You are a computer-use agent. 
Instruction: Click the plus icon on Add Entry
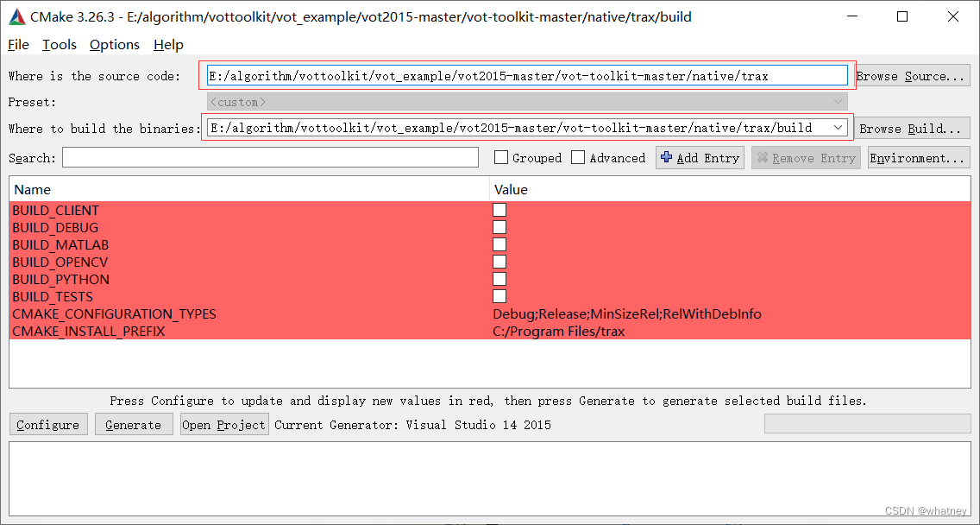666,158
